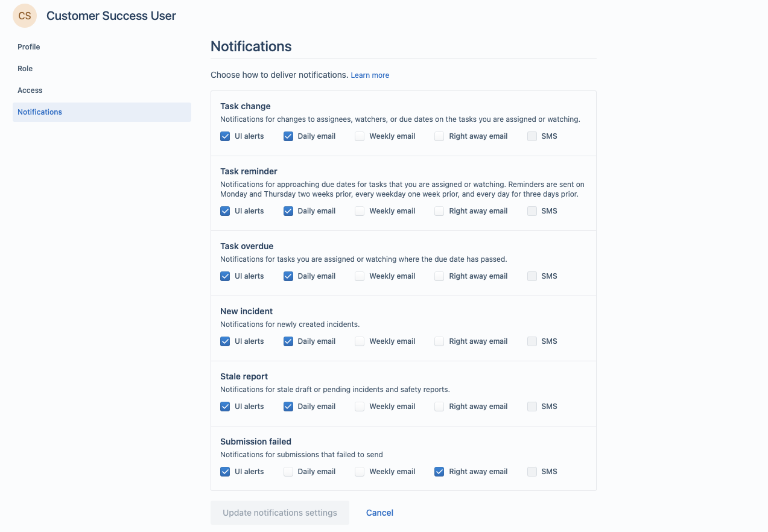Enable Daily email for Submission failed

tap(288, 472)
